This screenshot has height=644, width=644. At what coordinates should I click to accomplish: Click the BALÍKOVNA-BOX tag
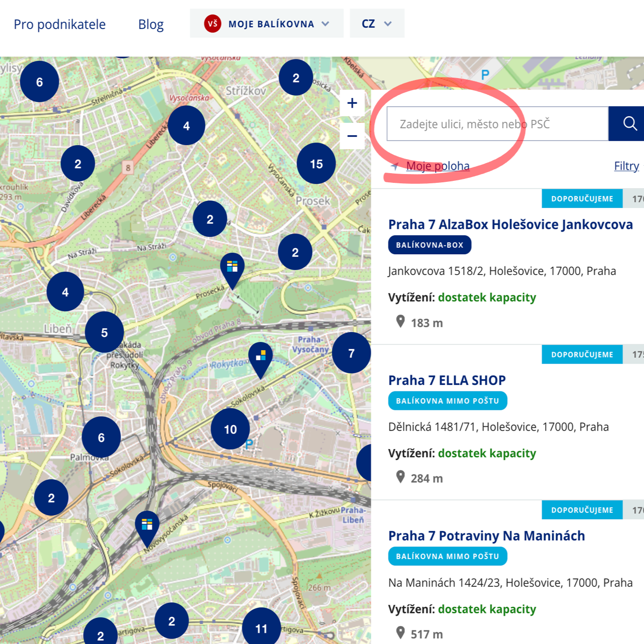[430, 245]
